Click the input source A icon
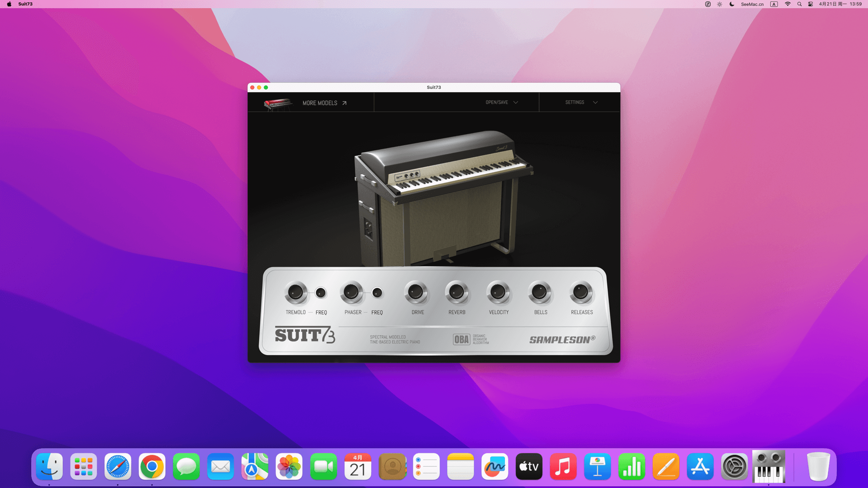The width and height of the screenshot is (868, 488). (774, 4)
